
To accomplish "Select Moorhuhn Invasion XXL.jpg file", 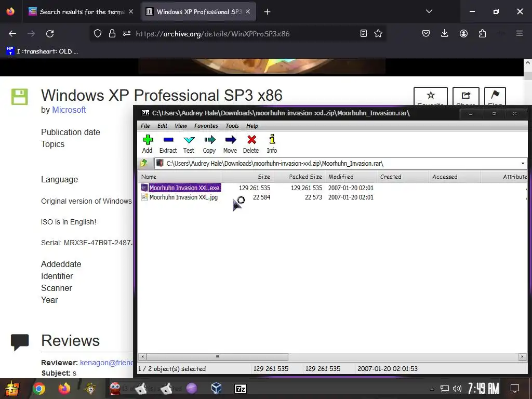I will (183, 197).
